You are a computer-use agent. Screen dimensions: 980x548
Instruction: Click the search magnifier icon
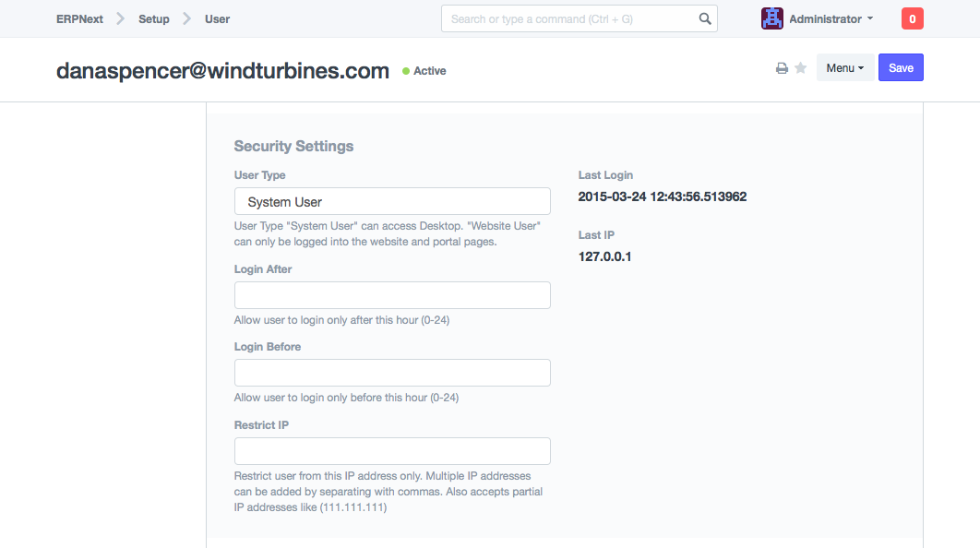(x=705, y=18)
